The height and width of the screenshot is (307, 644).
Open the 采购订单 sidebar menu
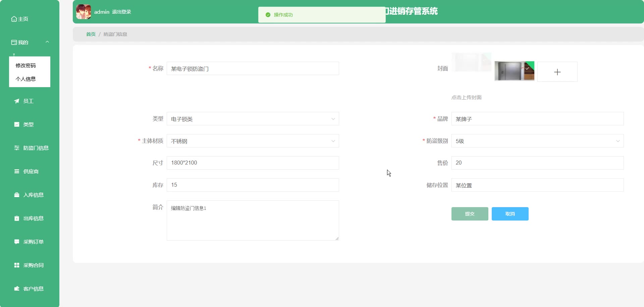click(34, 242)
